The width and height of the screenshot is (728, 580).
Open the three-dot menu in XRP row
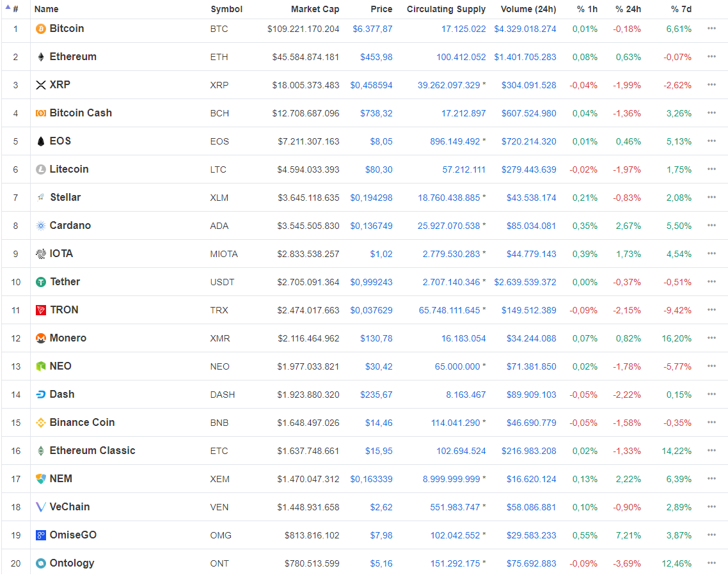711,85
